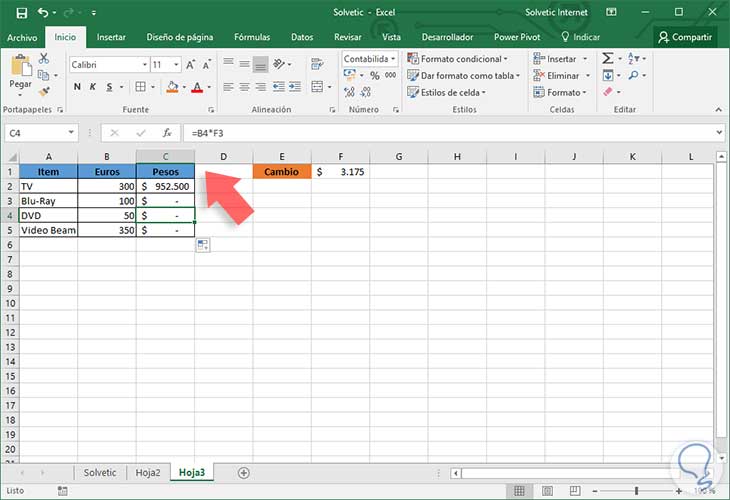Click the Name Box showing C4
Viewport: 730px width, 500px height.
tap(41, 133)
